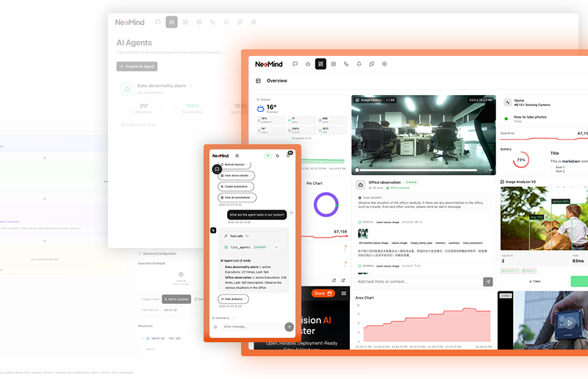Click the refresh icon above the Store banner
This screenshot has height=379, width=588.
334,280
